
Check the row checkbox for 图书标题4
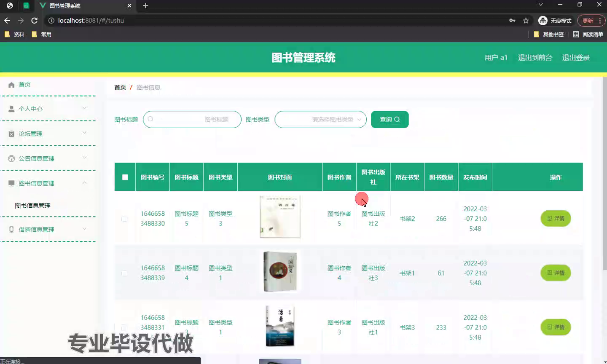(124, 273)
